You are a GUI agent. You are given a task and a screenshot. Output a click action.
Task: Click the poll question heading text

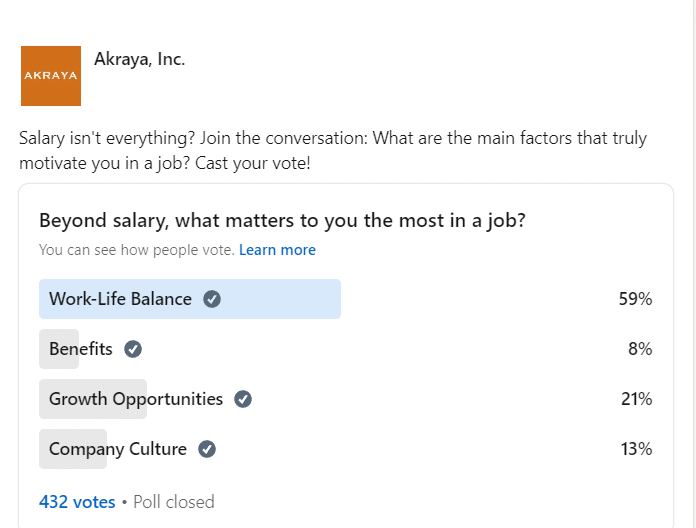click(x=282, y=221)
